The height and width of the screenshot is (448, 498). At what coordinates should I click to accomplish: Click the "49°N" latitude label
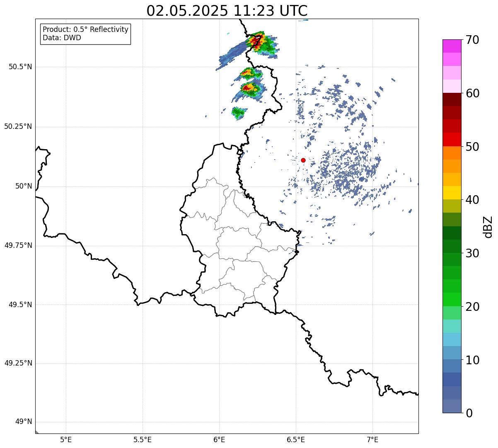(x=24, y=421)
